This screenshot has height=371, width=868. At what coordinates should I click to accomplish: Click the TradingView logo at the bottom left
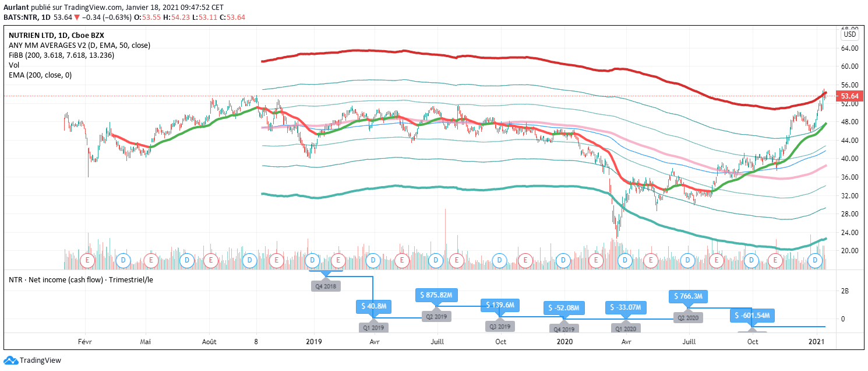click(x=33, y=360)
